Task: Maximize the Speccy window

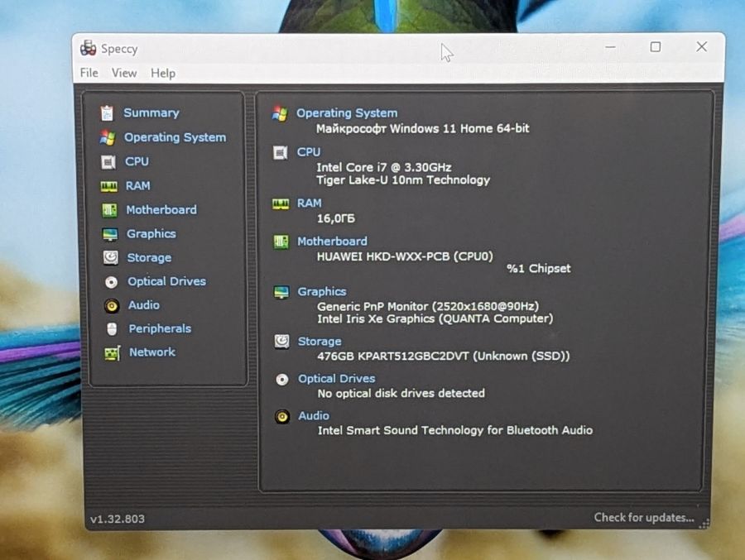Action: tap(656, 47)
